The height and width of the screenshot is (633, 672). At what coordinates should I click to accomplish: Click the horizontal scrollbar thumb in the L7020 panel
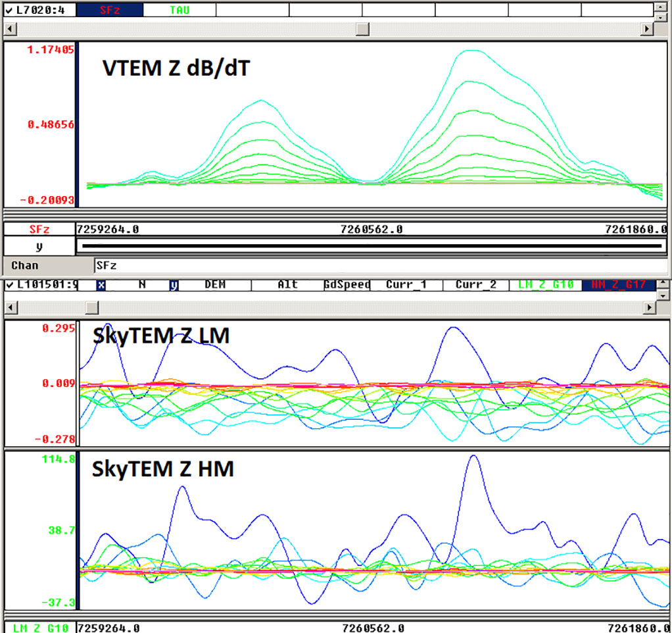(x=362, y=29)
